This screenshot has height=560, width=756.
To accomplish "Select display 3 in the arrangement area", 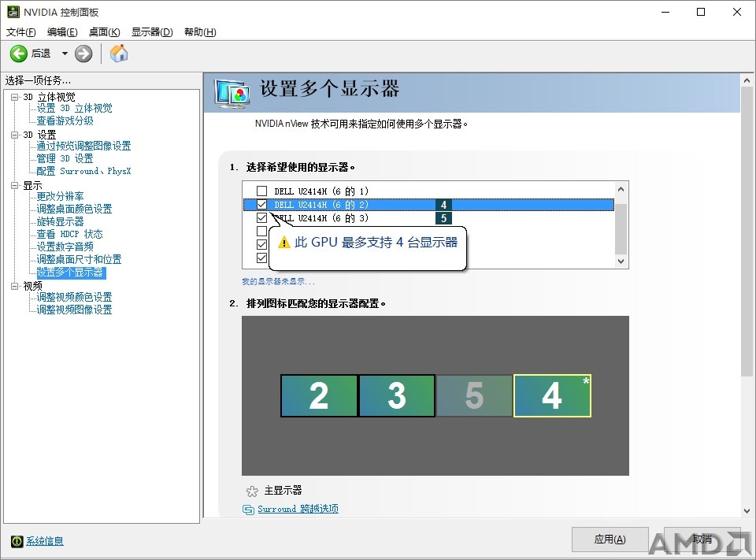I will pyautogui.click(x=397, y=395).
